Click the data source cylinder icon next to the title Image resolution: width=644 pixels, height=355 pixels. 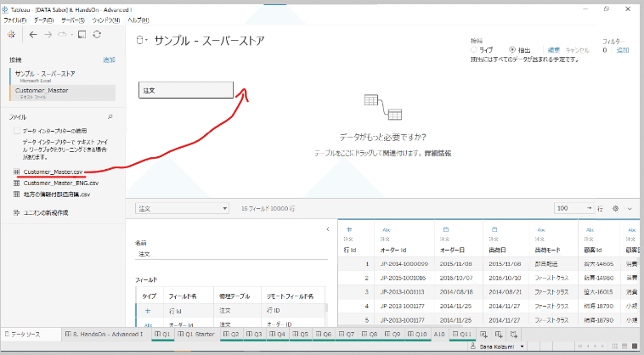[139, 40]
